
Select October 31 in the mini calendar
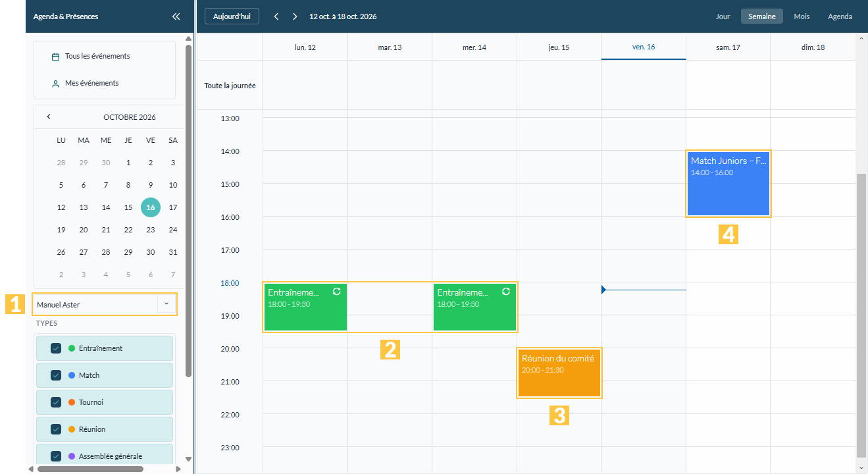point(173,252)
